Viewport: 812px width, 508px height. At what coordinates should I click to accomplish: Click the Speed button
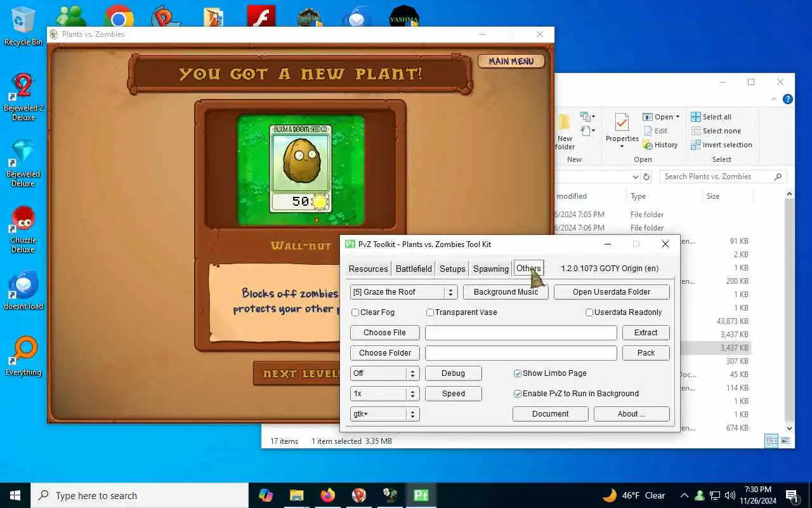(x=453, y=394)
